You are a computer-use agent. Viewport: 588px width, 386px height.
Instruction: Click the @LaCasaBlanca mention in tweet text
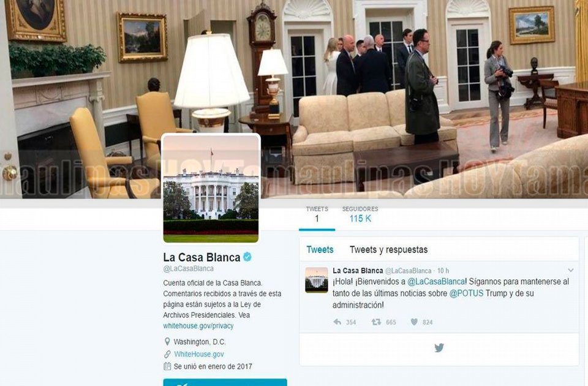click(436, 281)
